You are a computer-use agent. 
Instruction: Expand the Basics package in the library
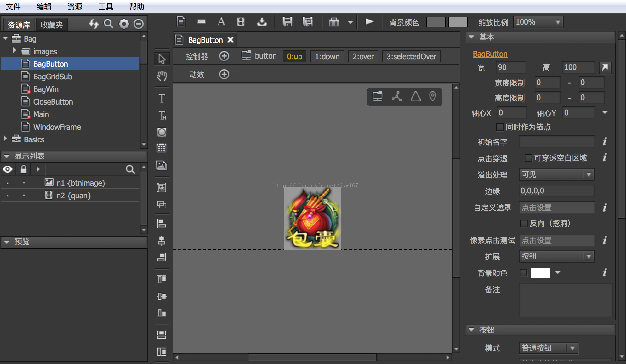click(5, 139)
